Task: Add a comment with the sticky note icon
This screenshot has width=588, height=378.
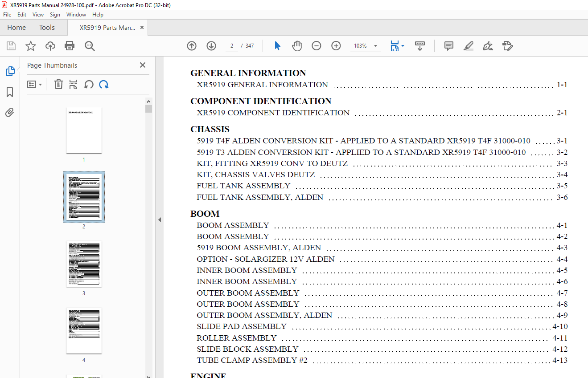Action: tap(449, 46)
